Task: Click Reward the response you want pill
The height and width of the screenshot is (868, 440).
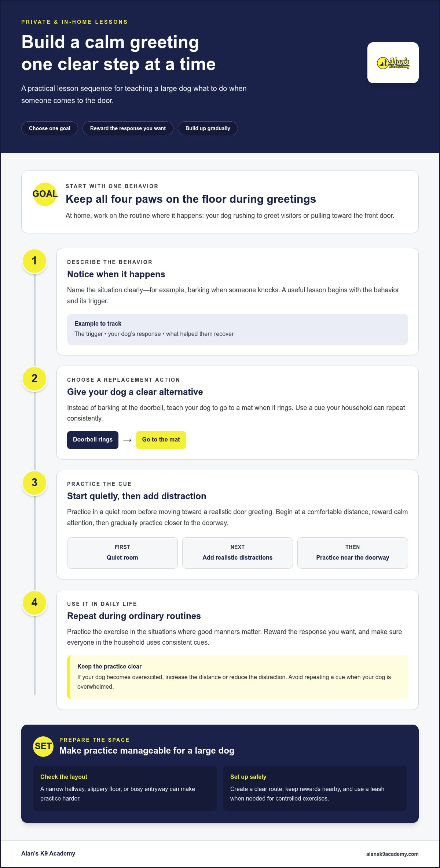Action: pyautogui.click(x=128, y=128)
